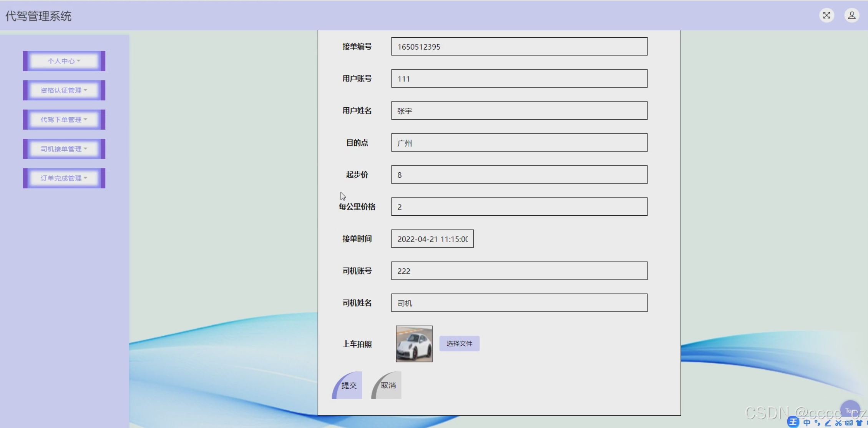Image resolution: width=868 pixels, height=428 pixels.
Task: Click the IME Chinese mode icon
Action: [807, 423]
